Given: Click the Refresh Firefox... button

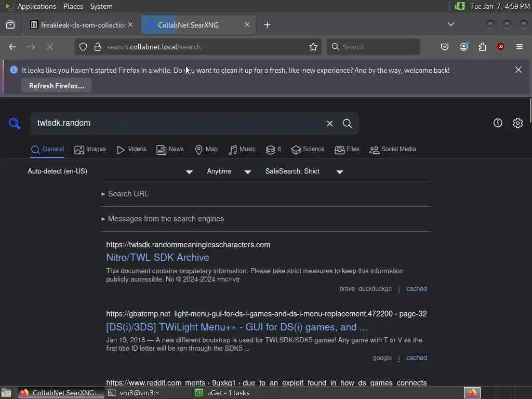Looking at the screenshot, I should tap(56, 86).
